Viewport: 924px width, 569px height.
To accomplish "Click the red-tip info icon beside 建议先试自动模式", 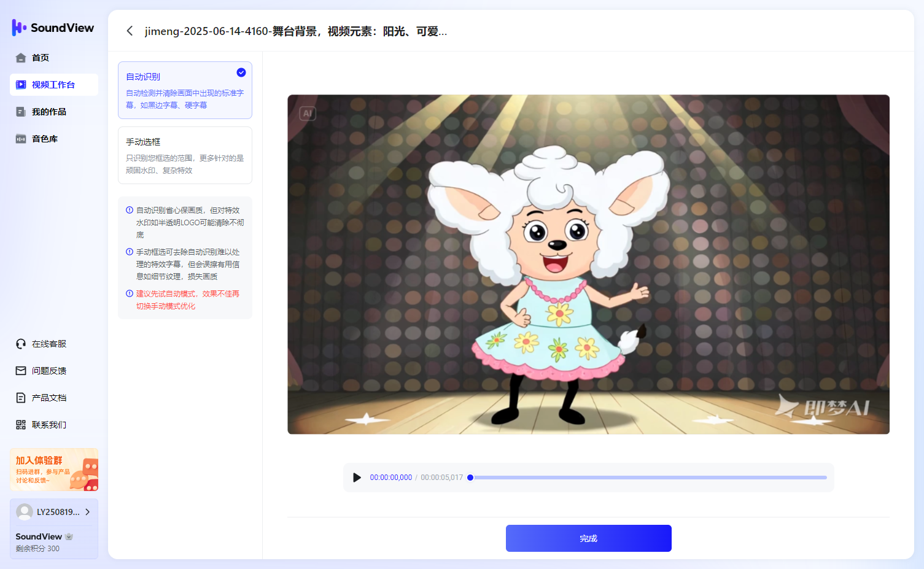I will [130, 293].
